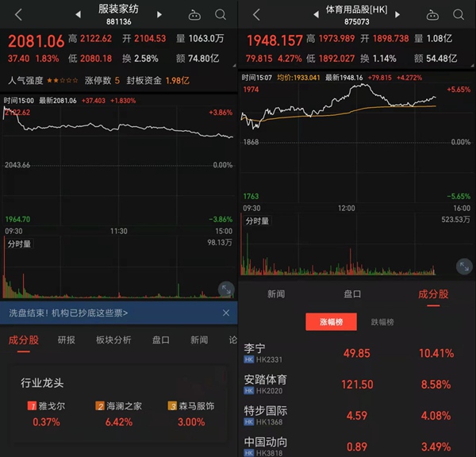Tap 行业龙头 section heading
The image size is (476, 457).
coord(42,383)
